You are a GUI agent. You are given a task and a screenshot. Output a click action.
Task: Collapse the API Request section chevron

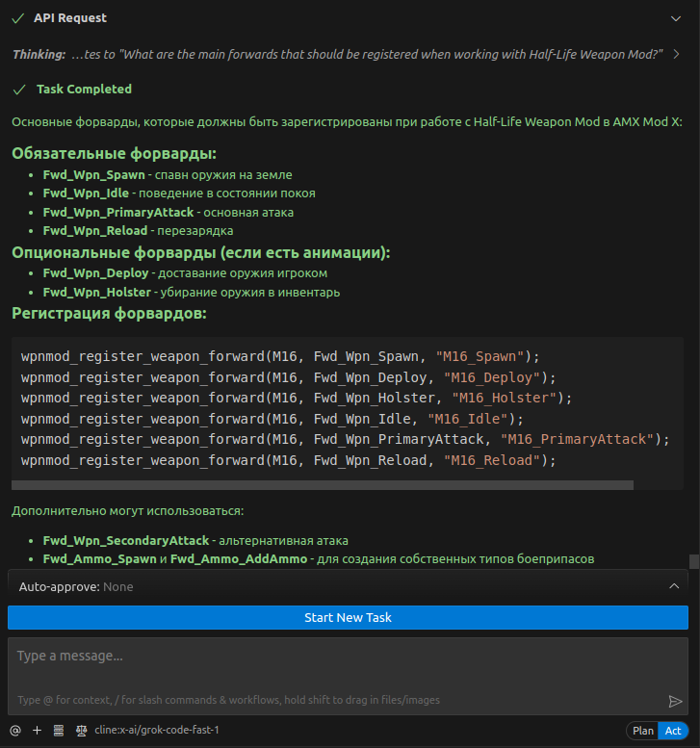[676, 18]
